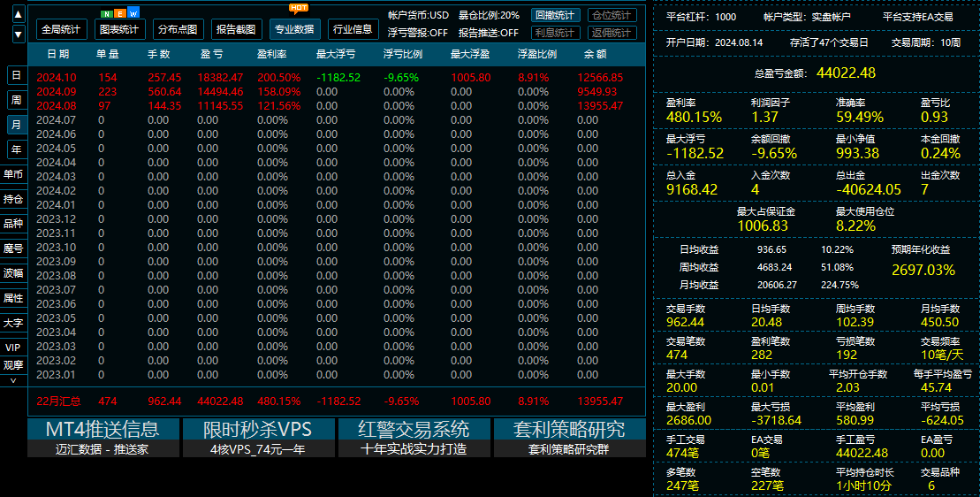
Task: Expand the sidebar chevron below 观摩
Action: point(13,380)
